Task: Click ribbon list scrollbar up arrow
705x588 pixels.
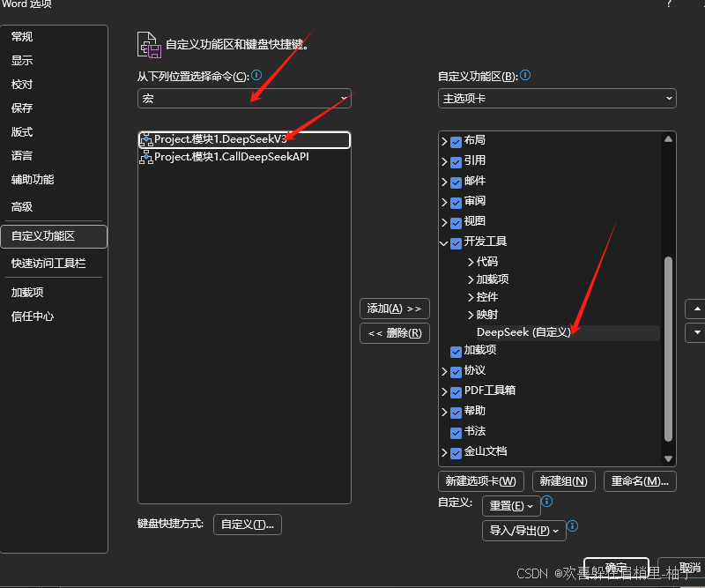Action: [x=668, y=139]
